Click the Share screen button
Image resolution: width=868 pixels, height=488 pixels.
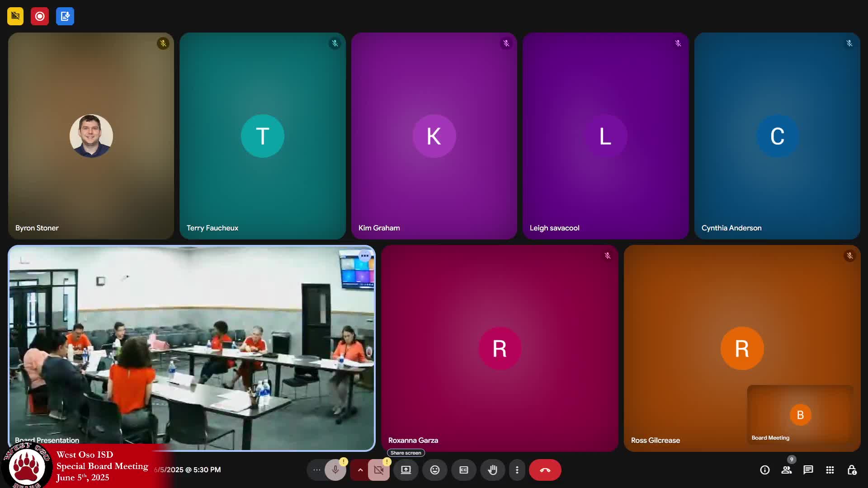pyautogui.click(x=406, y=470)
